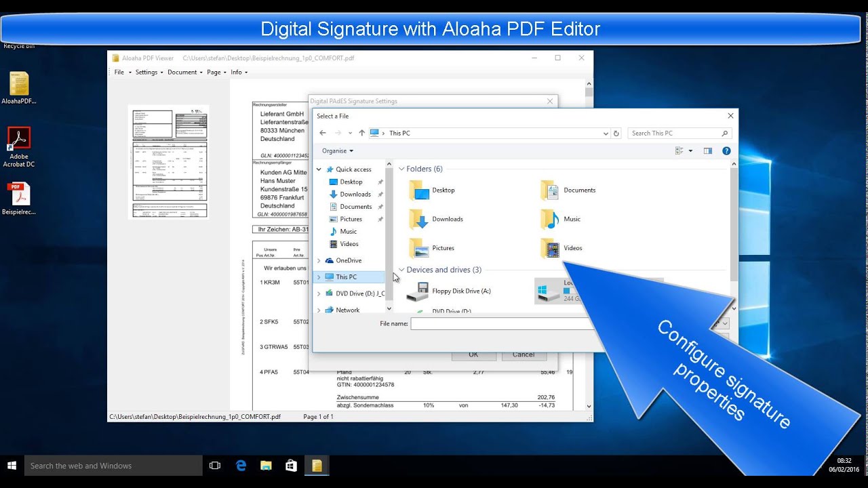Open the Downloads folder in Folders
Viewport: 868px width, 488px height.
point(436,220)
